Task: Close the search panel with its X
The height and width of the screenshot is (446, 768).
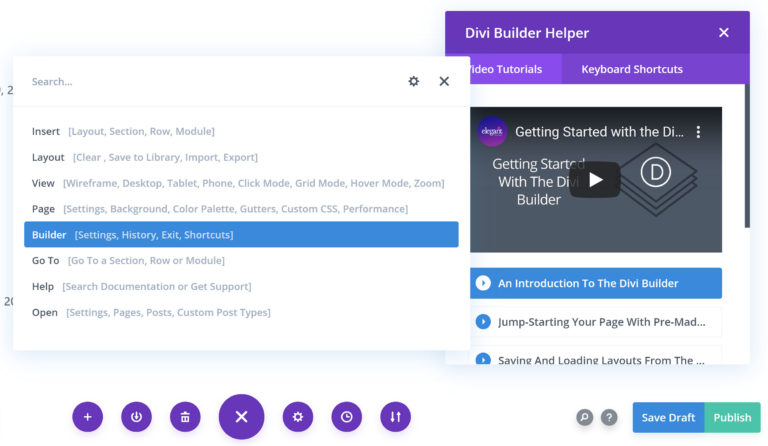Action: coord(444,81)
